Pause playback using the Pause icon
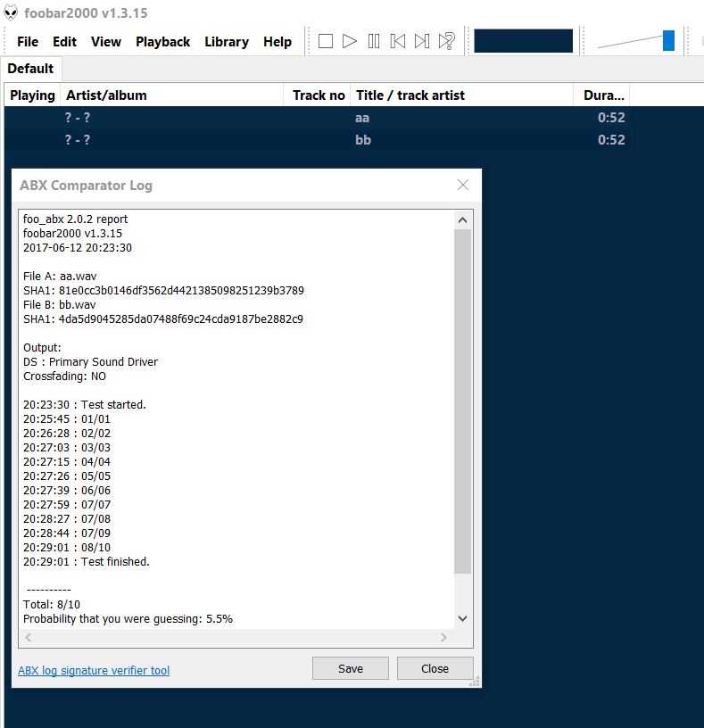Viewport: 704px width, 728px height. 373,41
